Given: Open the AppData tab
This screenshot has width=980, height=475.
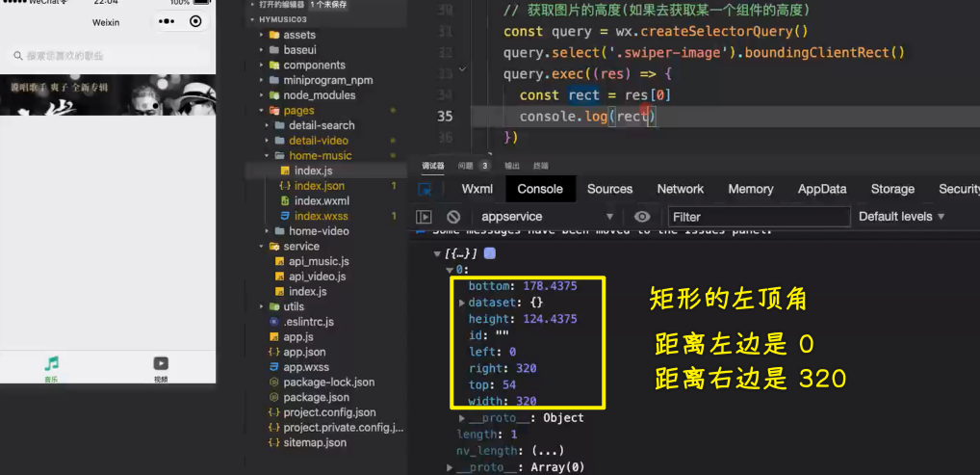Looking at the screenshot, I should tap(822, 189).
